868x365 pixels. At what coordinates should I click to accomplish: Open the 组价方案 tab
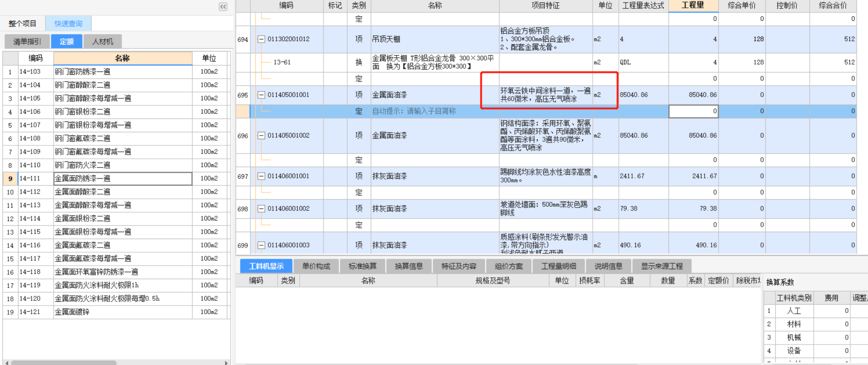tap(509, 266)
